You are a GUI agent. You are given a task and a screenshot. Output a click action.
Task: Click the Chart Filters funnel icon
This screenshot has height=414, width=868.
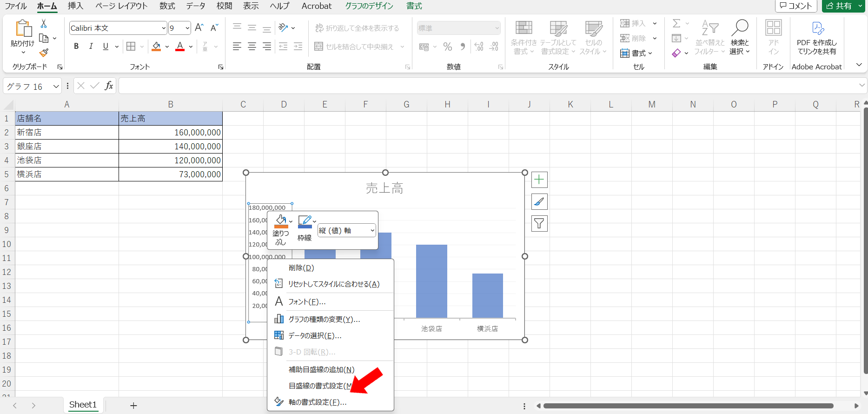coord(539,224)
